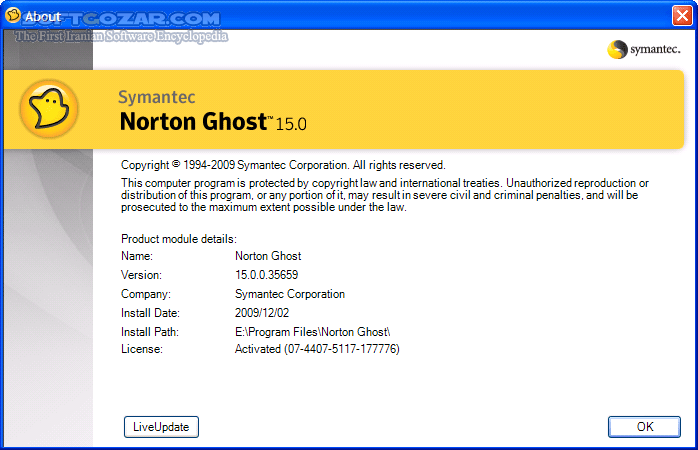Click the Symantec logo at top right
The image size is (698, 450).
click(644, 49)
